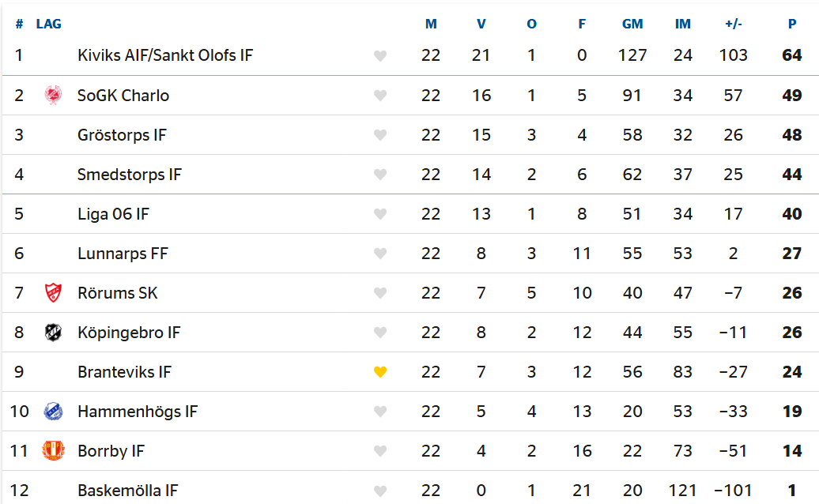The width and height of the screenshot is (819, 504).
Task: Favorite Baskemölla IF with heart icon
Action: pyautogui.click(x=380, y=491)
